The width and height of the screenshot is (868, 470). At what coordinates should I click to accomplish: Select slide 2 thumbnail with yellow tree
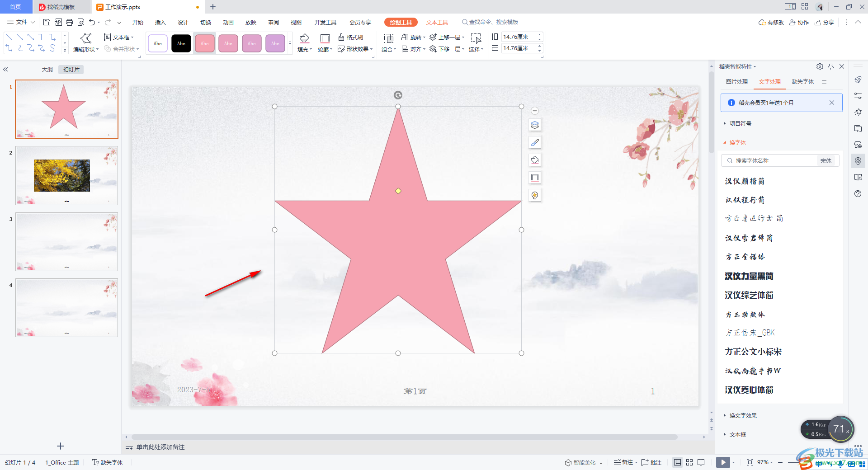pos(66,176)
